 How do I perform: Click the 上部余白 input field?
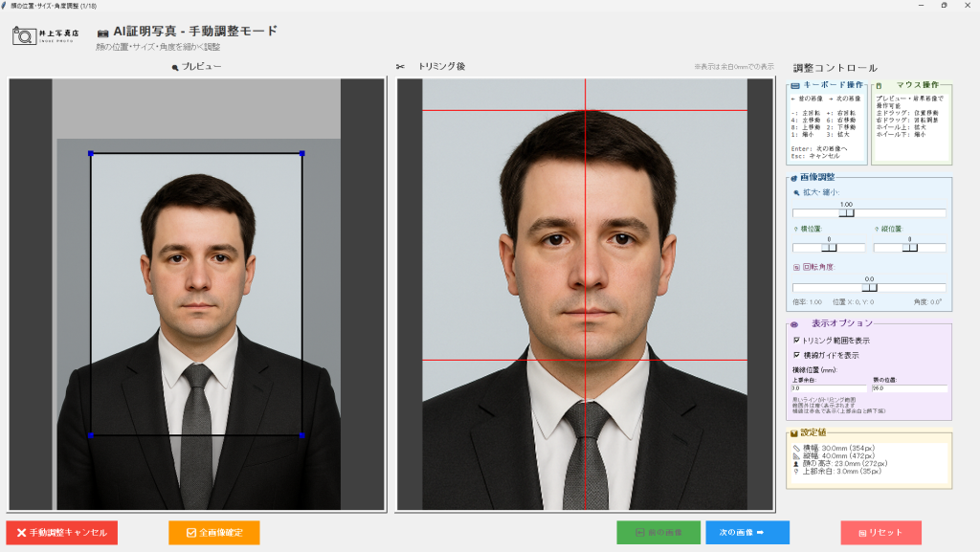(x=829, y=388)
